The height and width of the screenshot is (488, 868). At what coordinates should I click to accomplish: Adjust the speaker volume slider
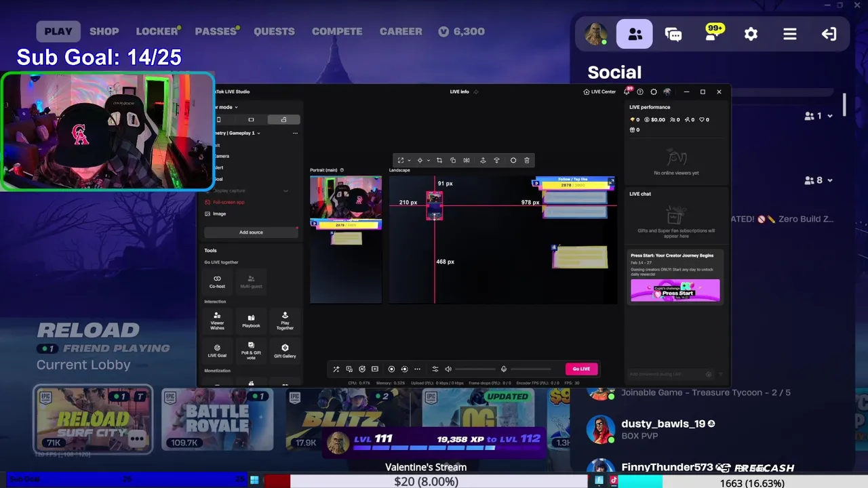(475, 369)
